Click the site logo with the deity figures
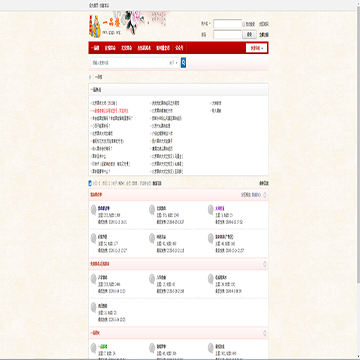Image resolution: width=360 pixels, height=360 pixels. click(105, 26)
